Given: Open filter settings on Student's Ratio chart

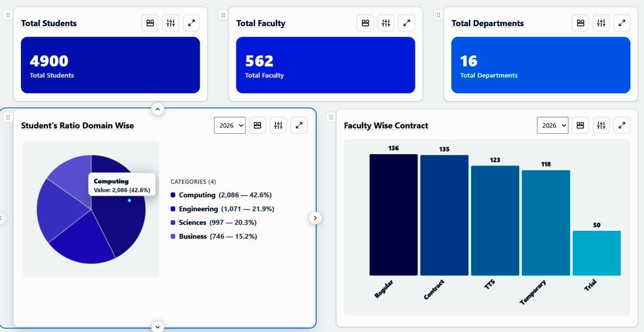Looking at the screenshot, I should 278,125.
